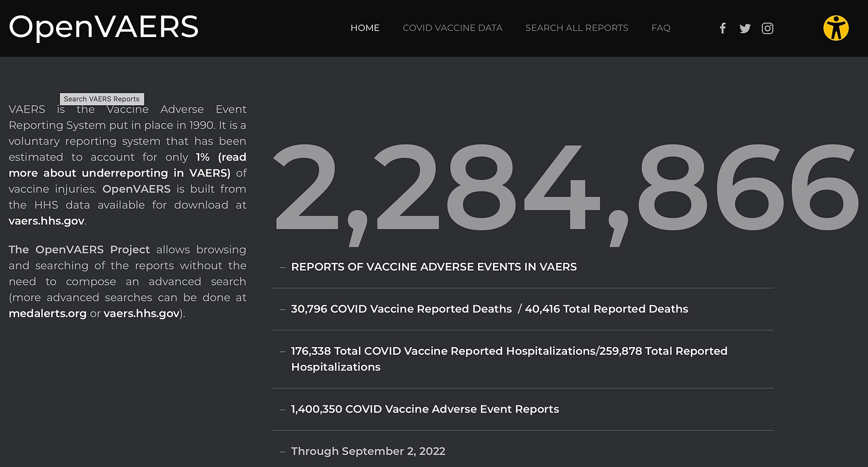The image size is (868, 467).
Task: Open the medalerts.org link
Action: click(x=48, y=313)
